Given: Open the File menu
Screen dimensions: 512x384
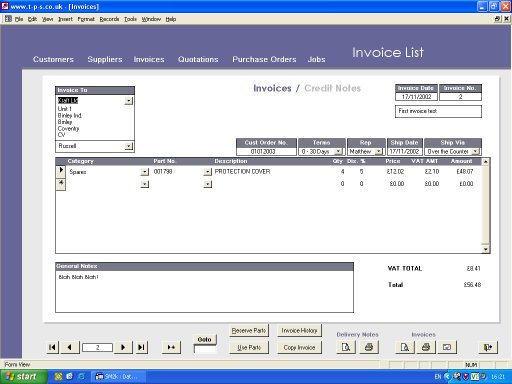Looking at the screenshot, I should [19, 19].
